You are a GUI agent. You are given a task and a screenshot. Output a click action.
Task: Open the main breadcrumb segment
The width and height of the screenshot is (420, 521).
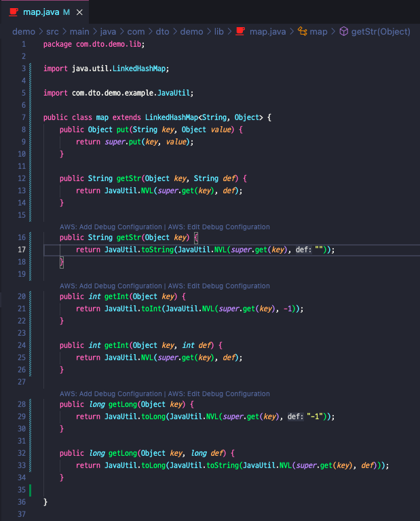pyautogui.click(x=79, y=32)
